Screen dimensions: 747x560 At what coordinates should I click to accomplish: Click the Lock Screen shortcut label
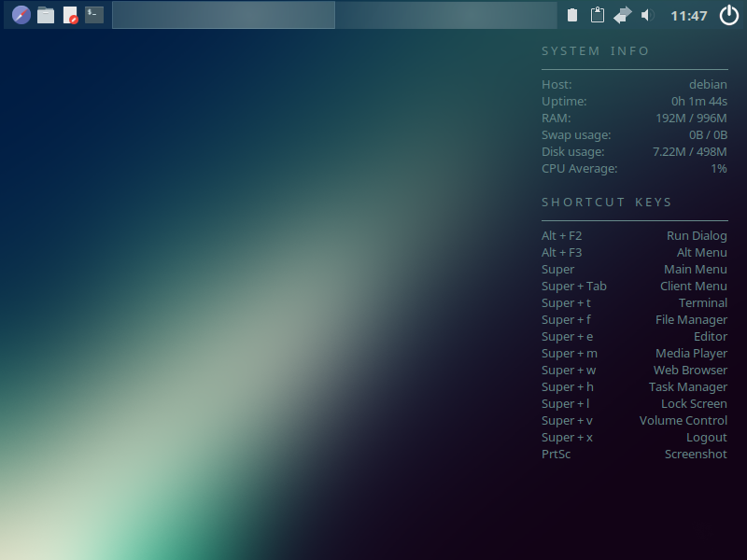point(694,404)
